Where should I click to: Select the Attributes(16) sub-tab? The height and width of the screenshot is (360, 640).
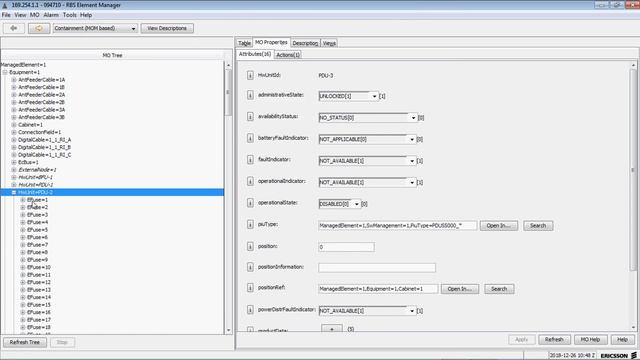[x=255, y=54]
